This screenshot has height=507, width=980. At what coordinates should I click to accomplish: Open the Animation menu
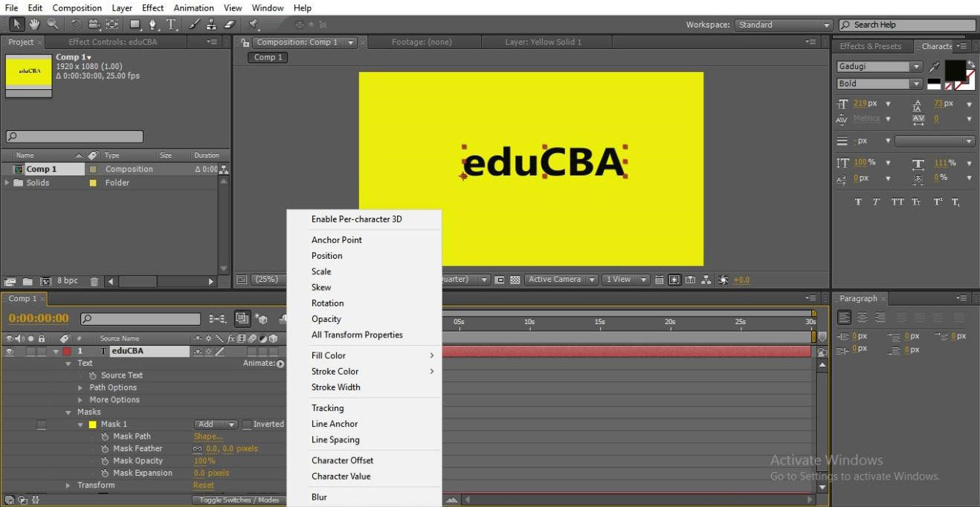click(193, 7)
